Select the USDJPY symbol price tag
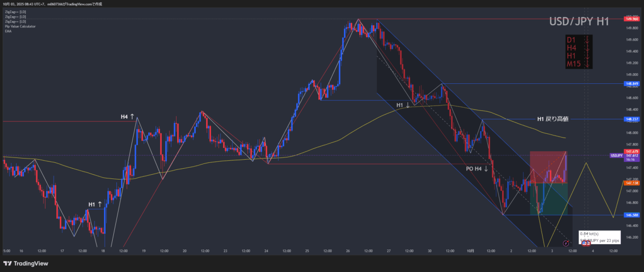This screenshot has height=272, width=644. [x=616, y=155]
